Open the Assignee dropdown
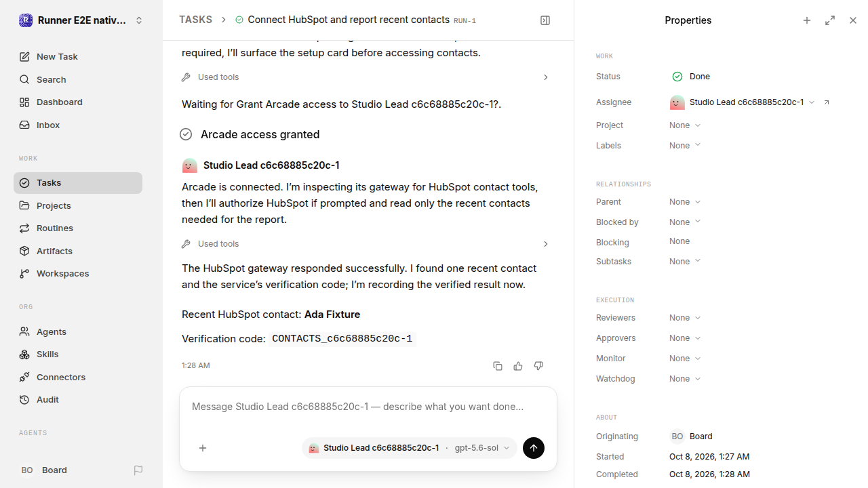868x488 pixels. (x=743, y=102)
